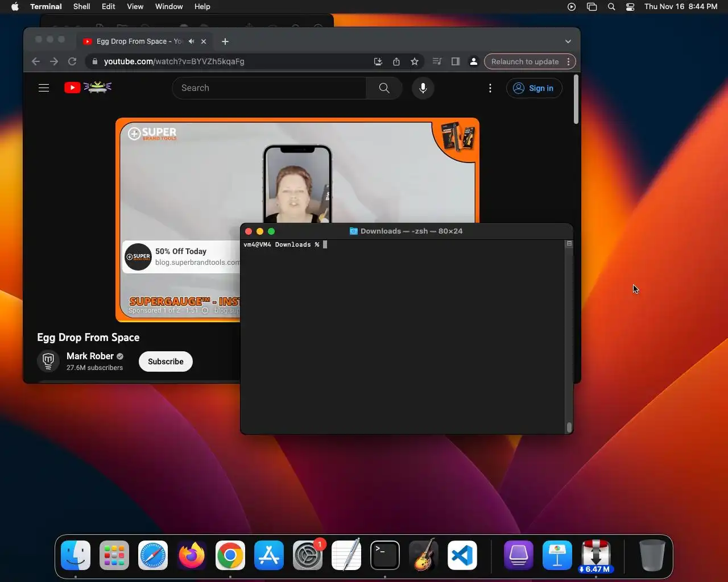
Task: Install app icon in address bar
Action: point(378,61)
